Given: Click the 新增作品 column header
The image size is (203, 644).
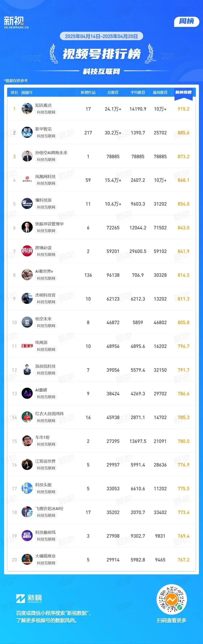Looking at the screenshot, I should (88, 93).
